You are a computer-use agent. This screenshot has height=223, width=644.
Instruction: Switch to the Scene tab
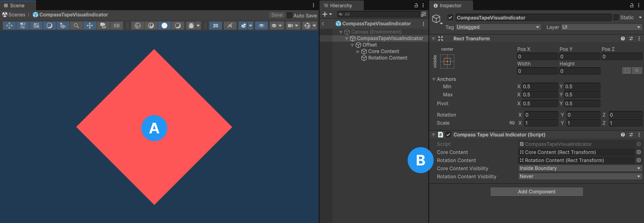(17, 6)
